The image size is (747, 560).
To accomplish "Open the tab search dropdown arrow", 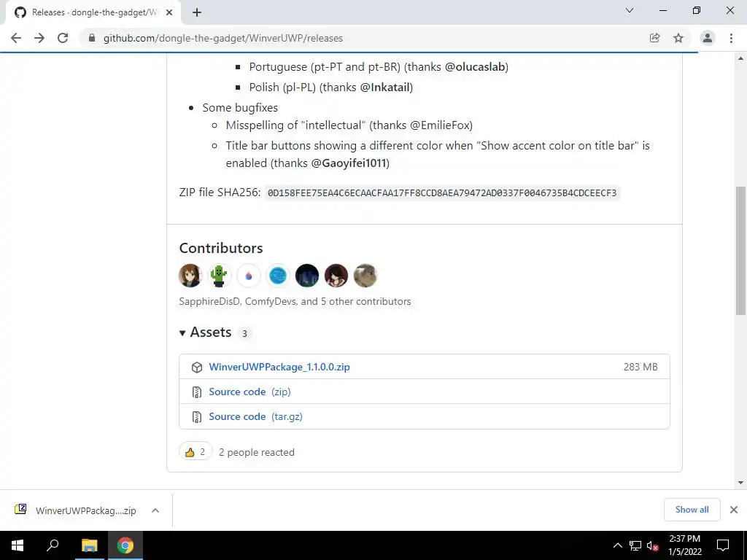I will 630,10.
